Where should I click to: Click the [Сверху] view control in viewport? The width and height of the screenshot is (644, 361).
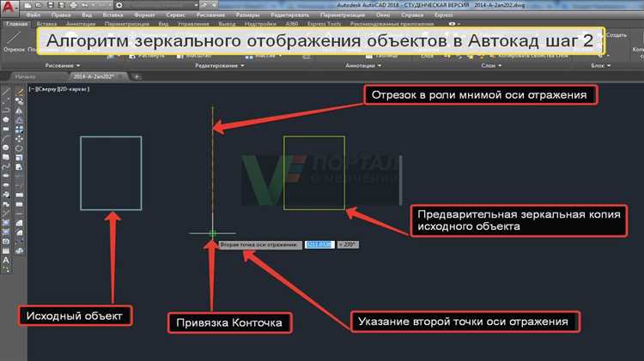(x=46, y=89)
